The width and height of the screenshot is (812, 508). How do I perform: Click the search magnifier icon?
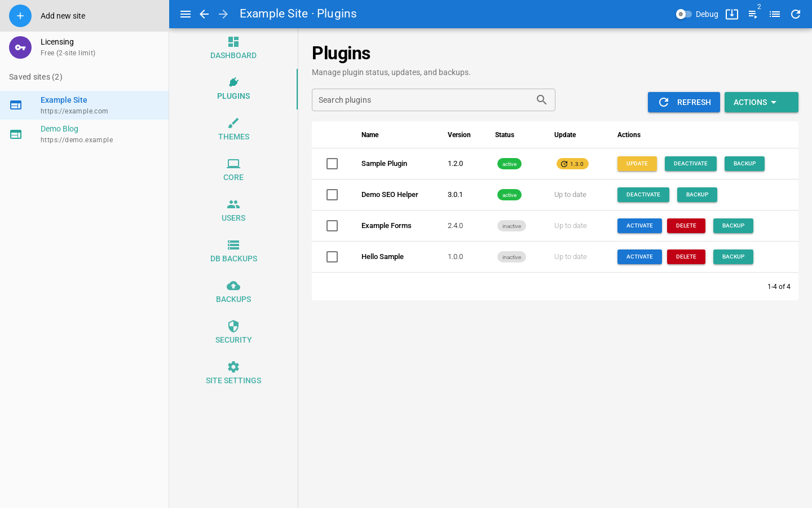[542, 100]
